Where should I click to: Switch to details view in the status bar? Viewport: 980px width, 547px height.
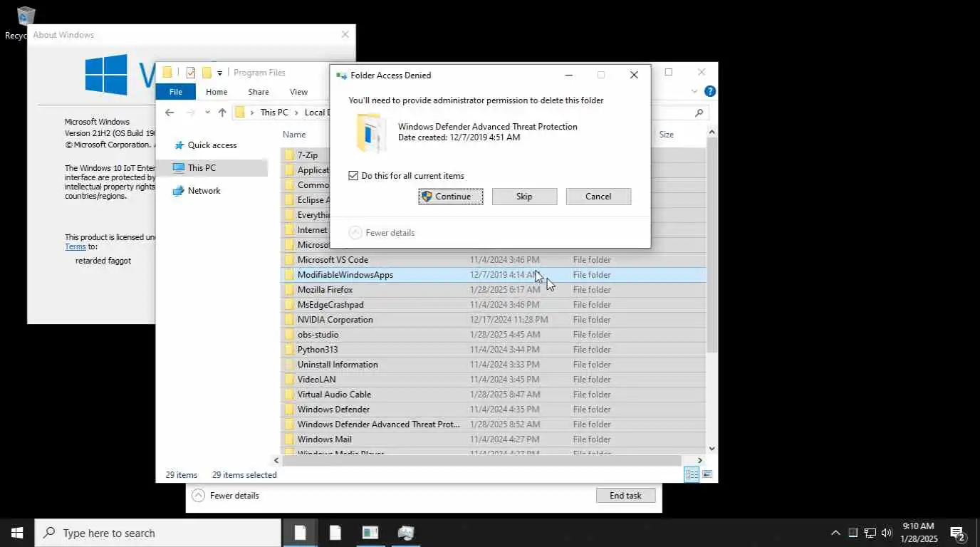[x=692, y=474]
